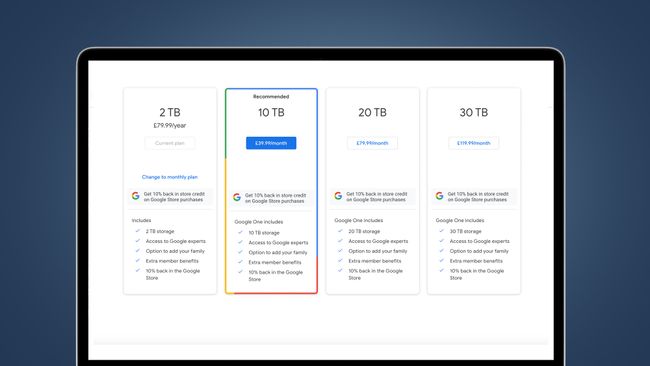The image size is (650, 366).
Task: Click Google One includes label in 10 TB card
Action: 259,222
